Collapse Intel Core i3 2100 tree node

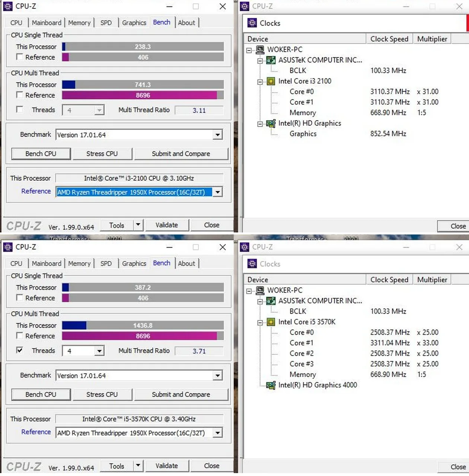[260, 81]
